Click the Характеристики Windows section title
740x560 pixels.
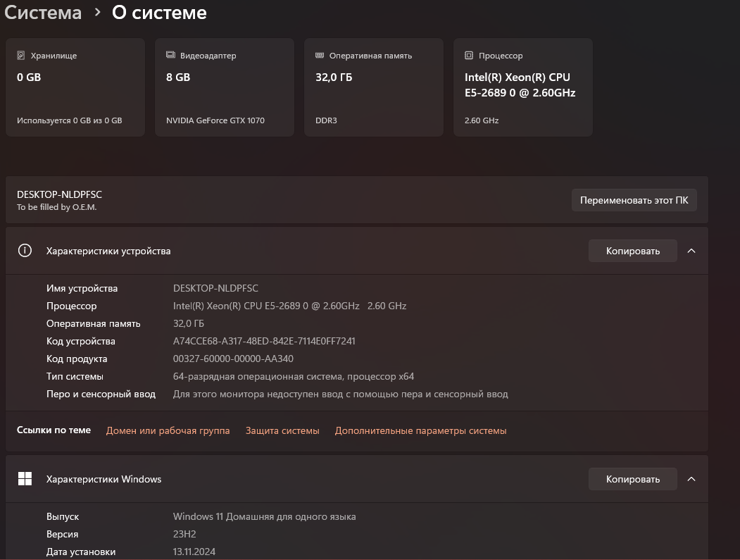tap(104, 479)
